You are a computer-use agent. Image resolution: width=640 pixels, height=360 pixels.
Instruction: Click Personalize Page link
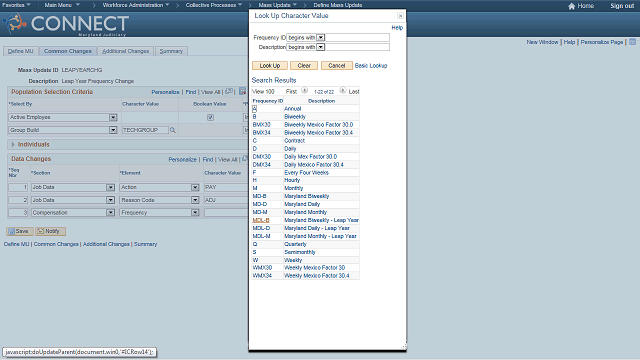point(602,42)
